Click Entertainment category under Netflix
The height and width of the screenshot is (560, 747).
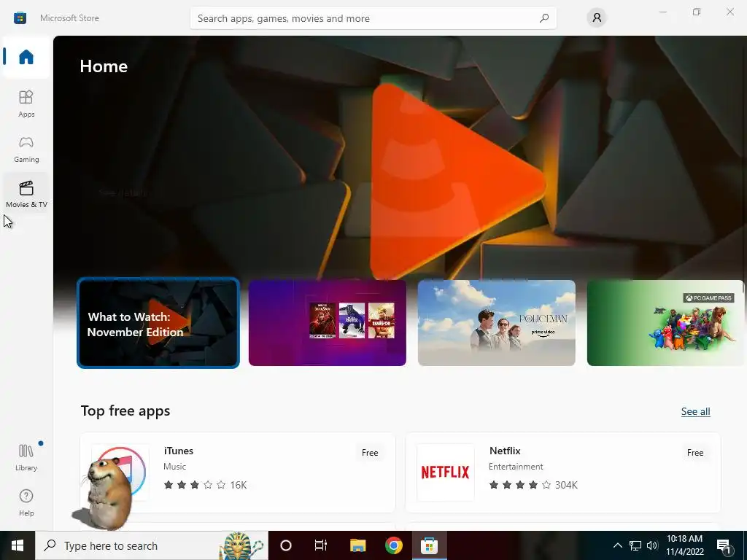click(516, 467)
